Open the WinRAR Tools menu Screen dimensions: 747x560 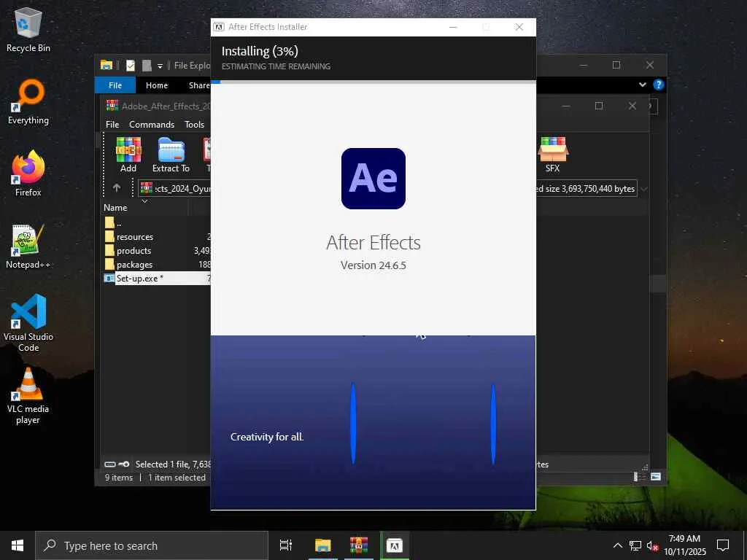click(194, 124)
